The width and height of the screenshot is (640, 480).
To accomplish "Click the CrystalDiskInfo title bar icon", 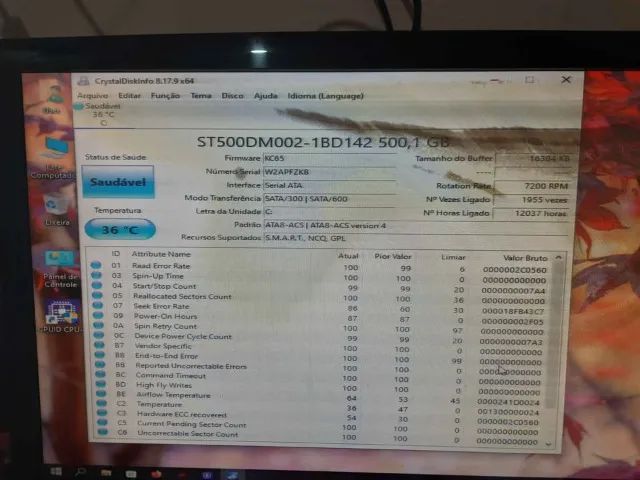I will (x=83, y=81).
